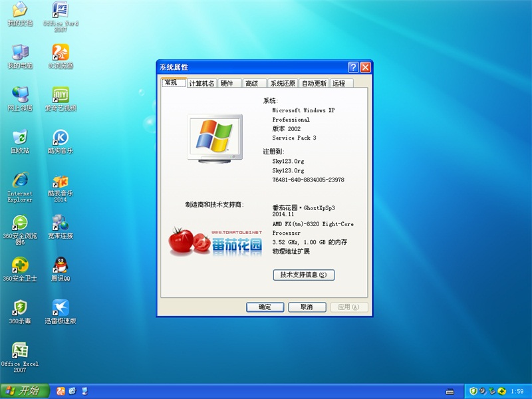Viewport: 532px width, 399px height.
Task: Switch to the 硬件 tab
Action: [227, 84]
